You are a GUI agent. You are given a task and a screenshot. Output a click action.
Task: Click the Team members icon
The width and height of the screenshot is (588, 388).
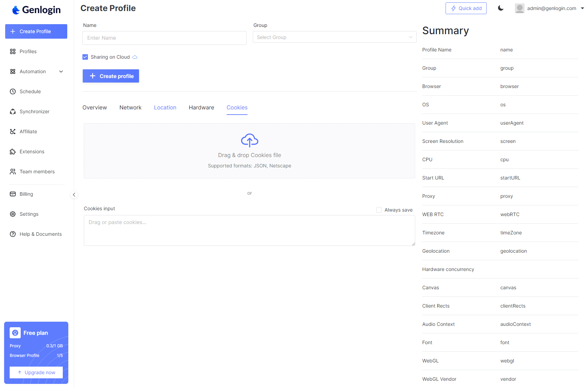point(13,172)
